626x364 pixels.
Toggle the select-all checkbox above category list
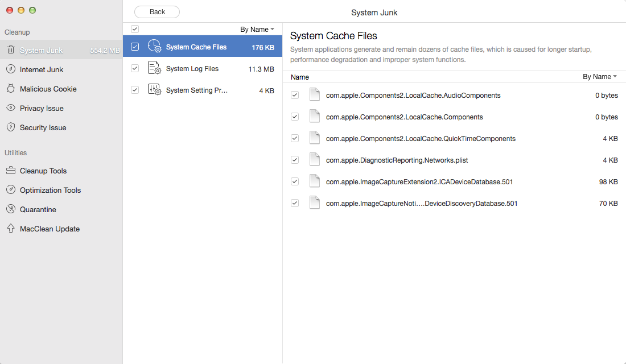(135, 29)
